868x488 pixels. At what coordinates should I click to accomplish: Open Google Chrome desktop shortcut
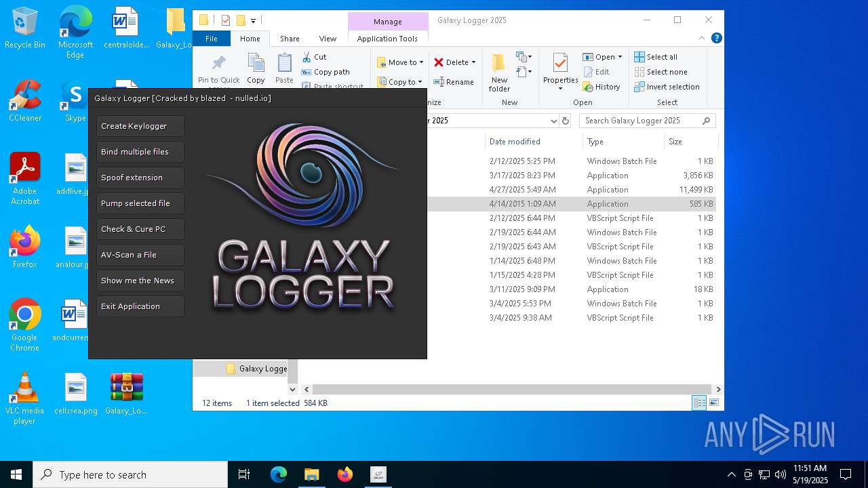click(x=25, y=325)
